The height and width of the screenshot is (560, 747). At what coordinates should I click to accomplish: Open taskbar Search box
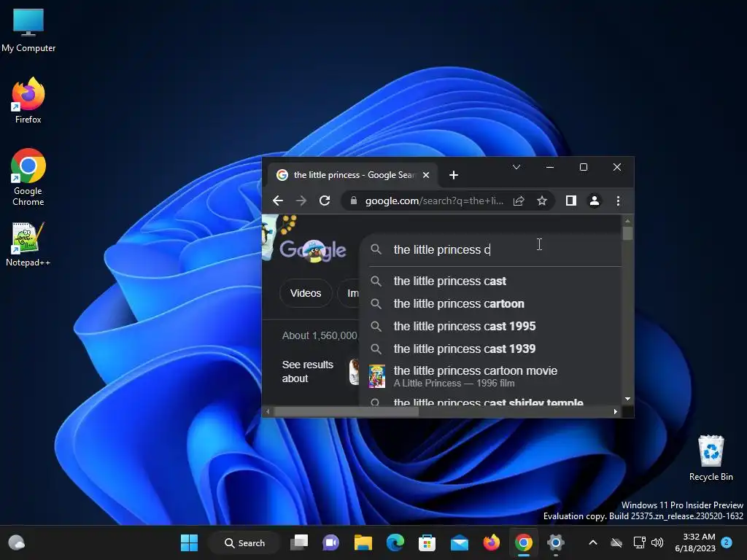pyautogui.click(x=245, y=542)
